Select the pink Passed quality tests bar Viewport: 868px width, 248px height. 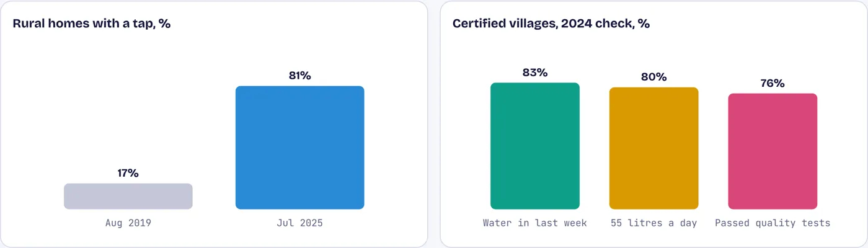(773, 151)
